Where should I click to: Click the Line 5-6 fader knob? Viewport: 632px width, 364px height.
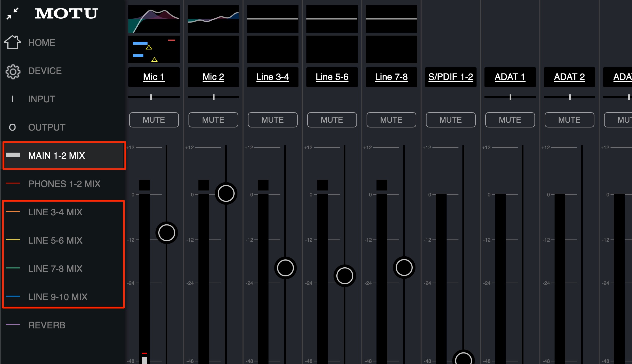coord(345,276)
